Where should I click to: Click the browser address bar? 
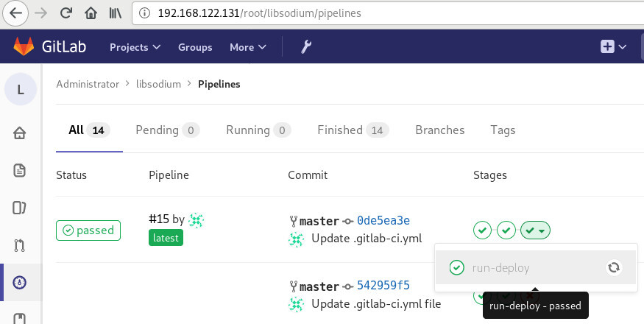(x=368, y=13)
